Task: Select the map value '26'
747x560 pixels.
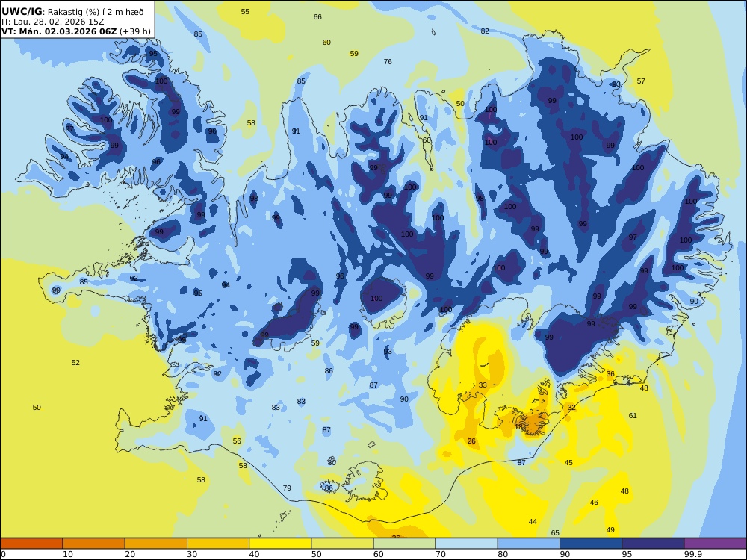Action: [x=471, y=441]
